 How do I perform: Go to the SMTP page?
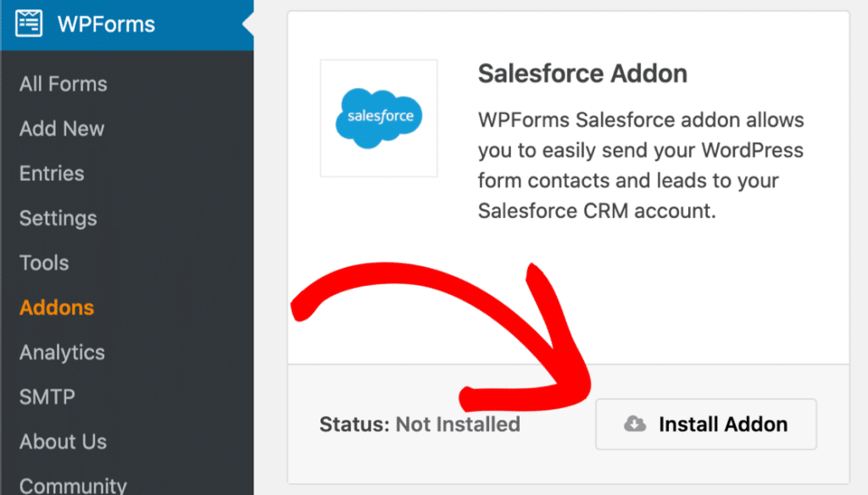[x=47, y=397]
